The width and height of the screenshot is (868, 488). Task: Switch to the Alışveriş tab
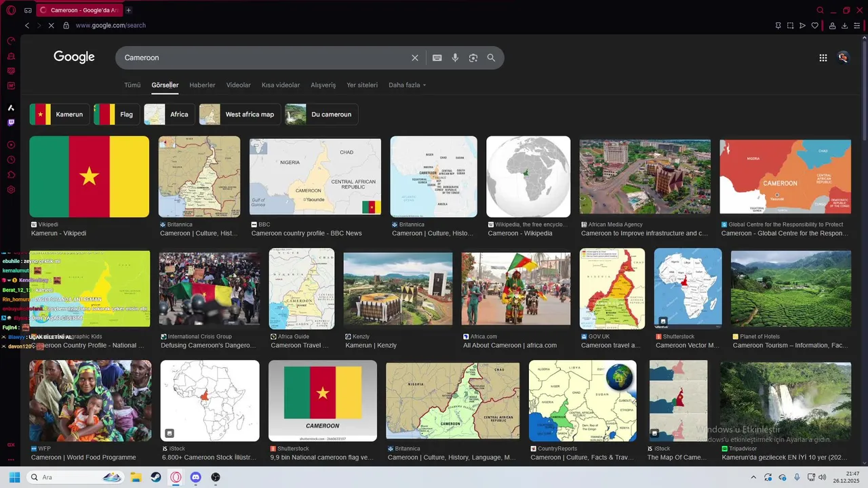[x=323, y=85]
